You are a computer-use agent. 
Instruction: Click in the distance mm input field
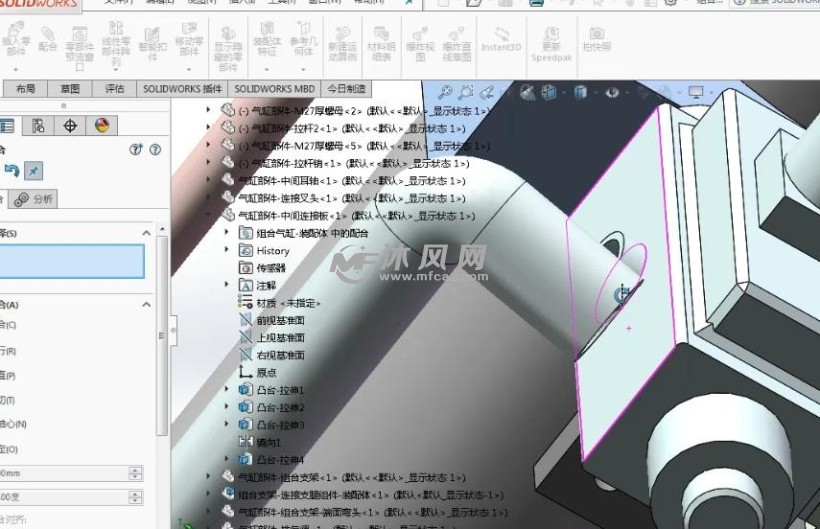(64, 474)
